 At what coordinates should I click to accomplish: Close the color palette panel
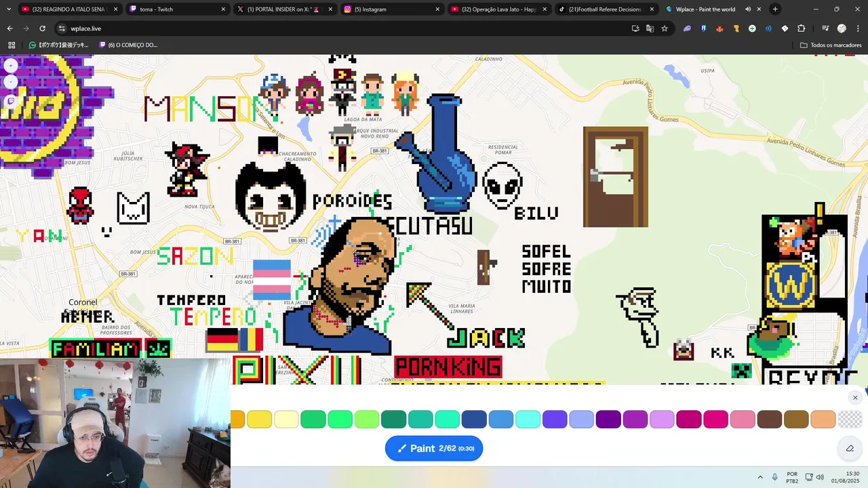pyautogui.click(x=855, y=398)
